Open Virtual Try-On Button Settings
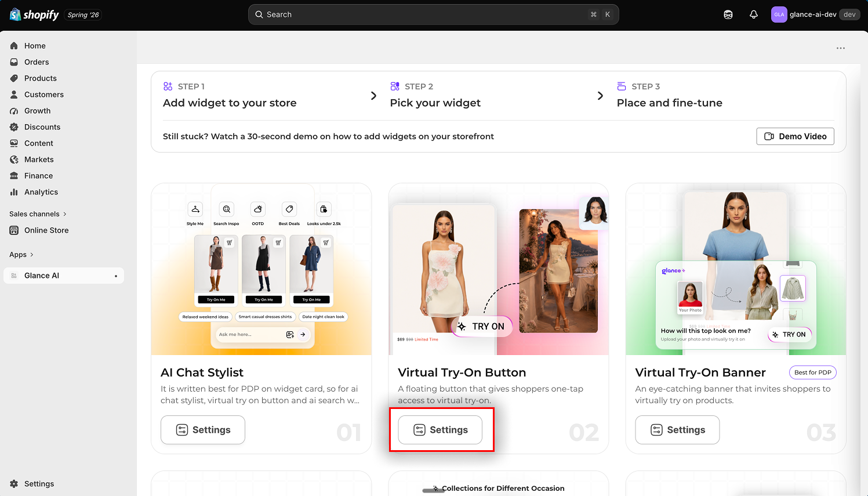Image resolution: width=868 pixels, height=496 pixels. tap(440, 430)
